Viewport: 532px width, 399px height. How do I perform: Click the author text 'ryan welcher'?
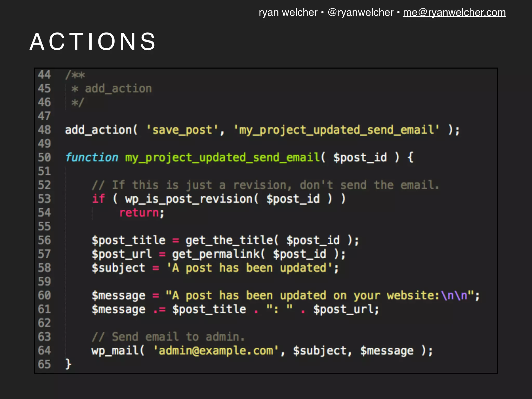(x=288, y=12)
